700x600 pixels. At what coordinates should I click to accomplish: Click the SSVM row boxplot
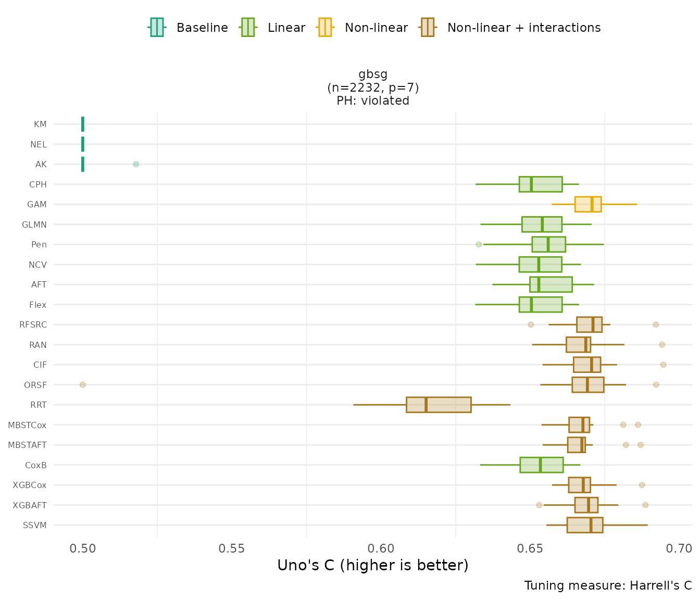coord(585,525)
